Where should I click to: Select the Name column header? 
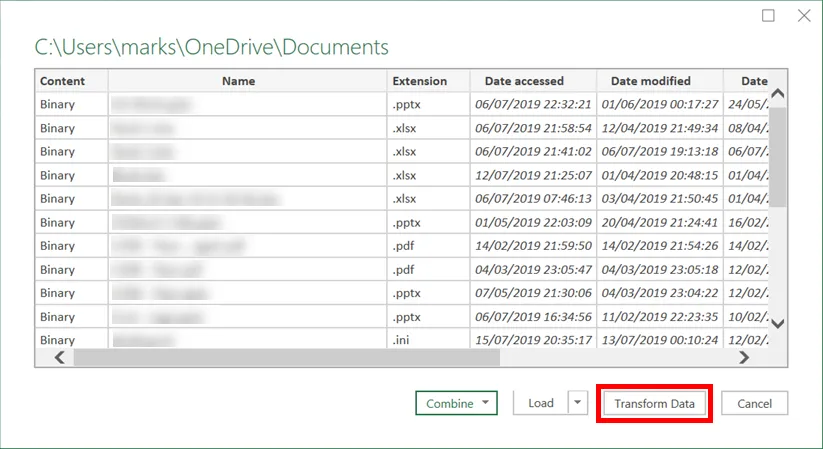click(238, 81)
